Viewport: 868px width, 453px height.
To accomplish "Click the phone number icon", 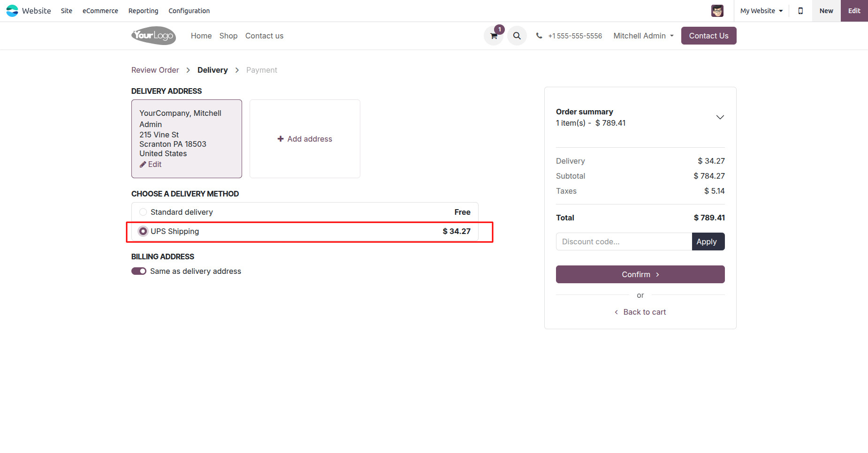I will [x=539, y=36].
